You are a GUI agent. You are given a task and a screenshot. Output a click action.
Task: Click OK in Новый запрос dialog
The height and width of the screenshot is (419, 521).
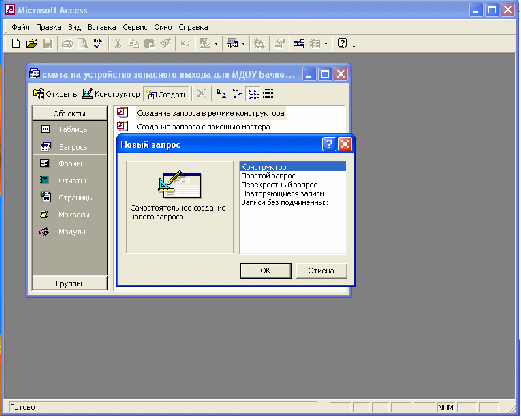[x=266, y=271]
